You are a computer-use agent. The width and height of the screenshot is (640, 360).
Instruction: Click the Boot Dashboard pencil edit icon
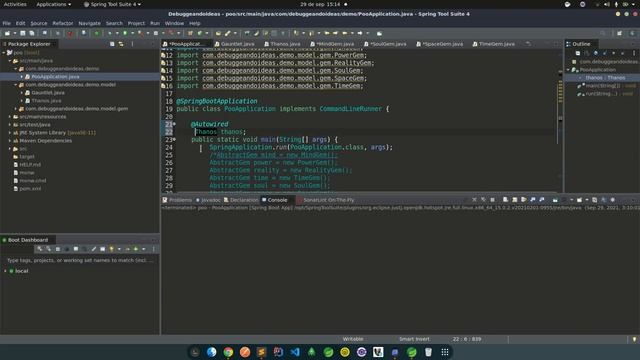point(93,249)
